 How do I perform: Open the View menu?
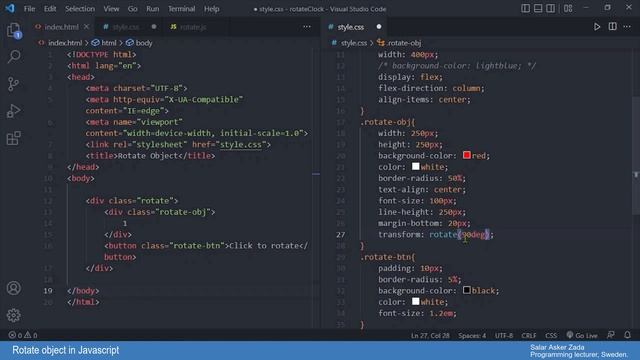click(x=111, y=9)
